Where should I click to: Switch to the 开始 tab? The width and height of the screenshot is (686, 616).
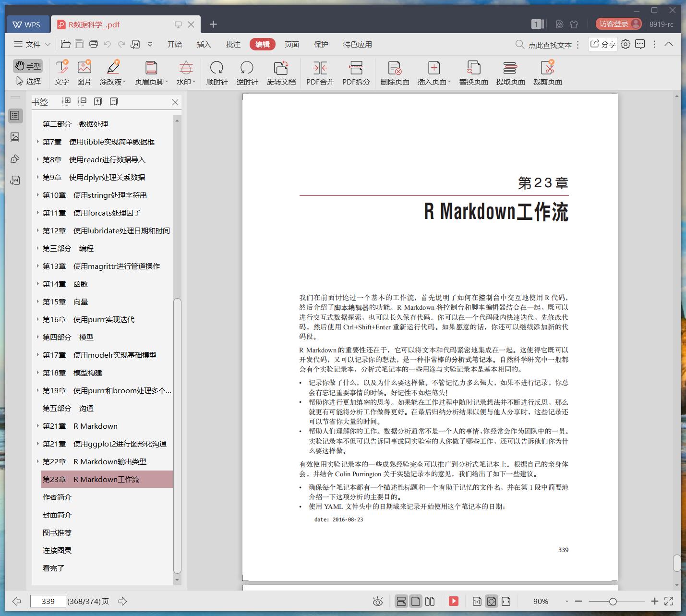point(175,44)
